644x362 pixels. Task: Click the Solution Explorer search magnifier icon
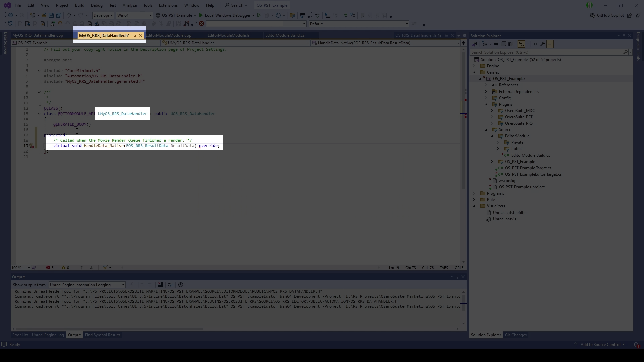(x=626, y=52)
